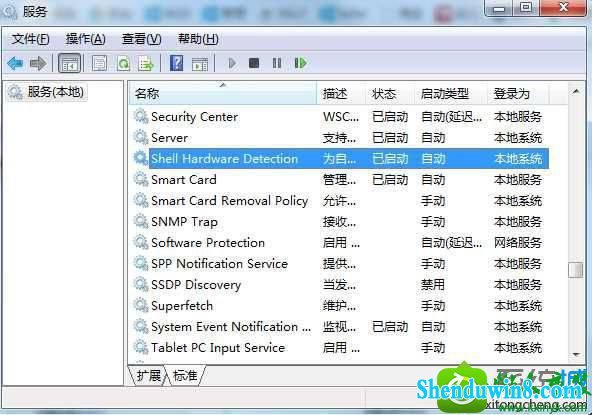The image size is (592, 415).
Task: Select the Server service name
Action: pyautogui.click(x=169, y=137)
